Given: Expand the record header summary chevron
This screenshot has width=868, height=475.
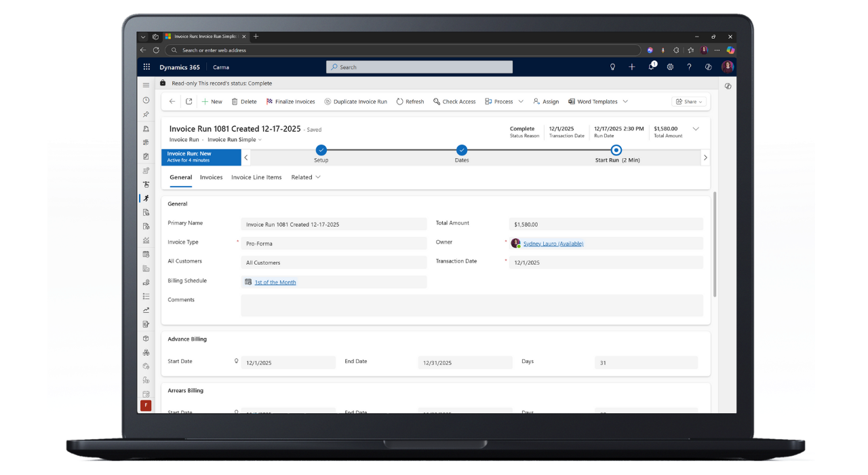Looking at the screenshot, I should point(696,128).
